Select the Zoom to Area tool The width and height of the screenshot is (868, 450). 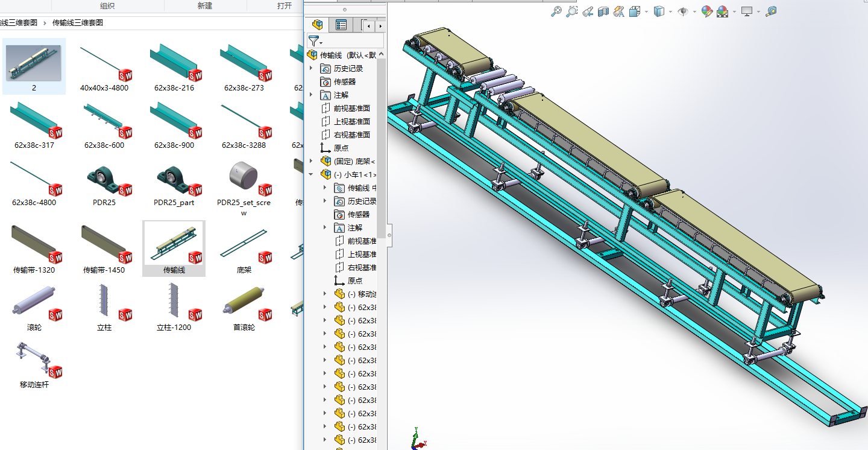click(x=572, y=11)
